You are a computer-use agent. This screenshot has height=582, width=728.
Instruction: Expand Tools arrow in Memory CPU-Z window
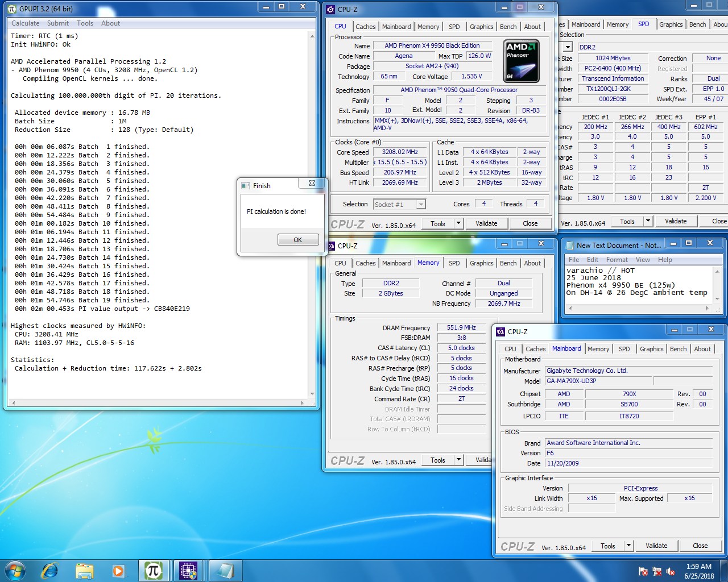coord(458,460)
